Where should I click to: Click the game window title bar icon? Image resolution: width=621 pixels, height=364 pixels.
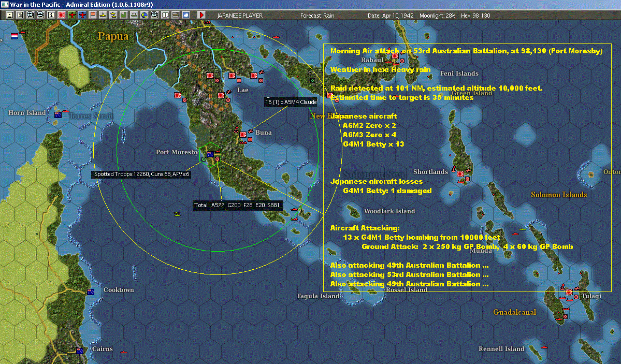[x=4, y=4]
